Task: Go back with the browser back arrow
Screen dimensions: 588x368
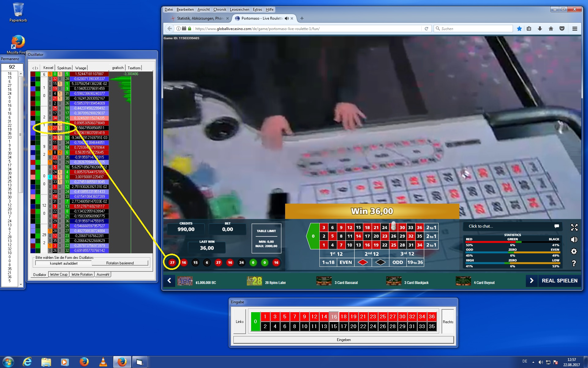Action: coord(169,29)
